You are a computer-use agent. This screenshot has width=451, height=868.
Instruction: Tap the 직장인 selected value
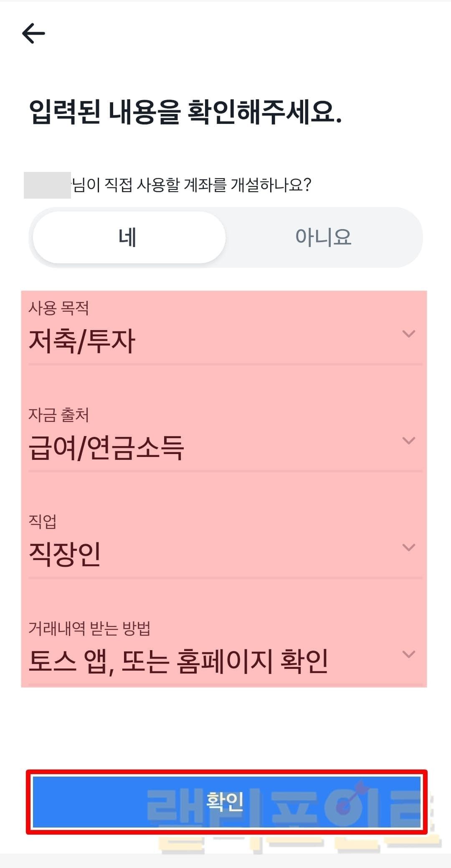[65, 555]
